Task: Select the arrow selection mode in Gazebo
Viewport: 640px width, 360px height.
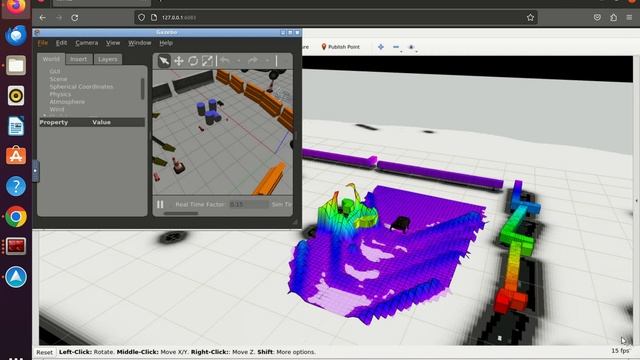Action: (x=164, y=61)
